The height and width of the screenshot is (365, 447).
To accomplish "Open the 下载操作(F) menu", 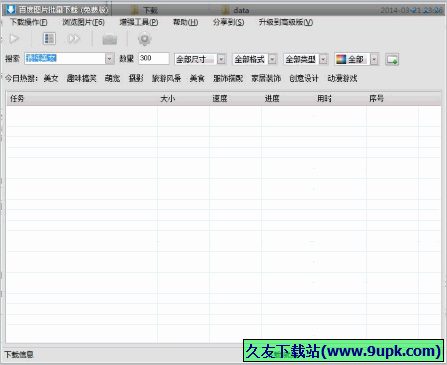I will click(x=29, y=22).
